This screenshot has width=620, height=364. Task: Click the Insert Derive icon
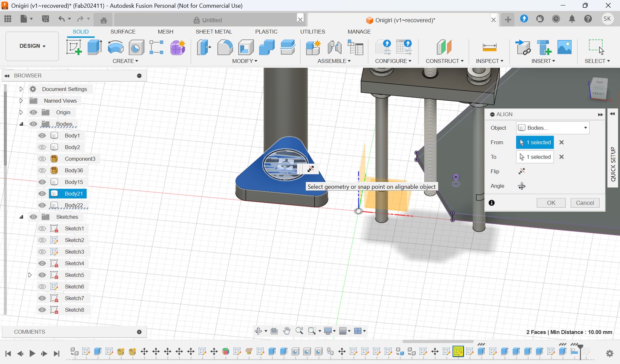(x=523, y=47)
